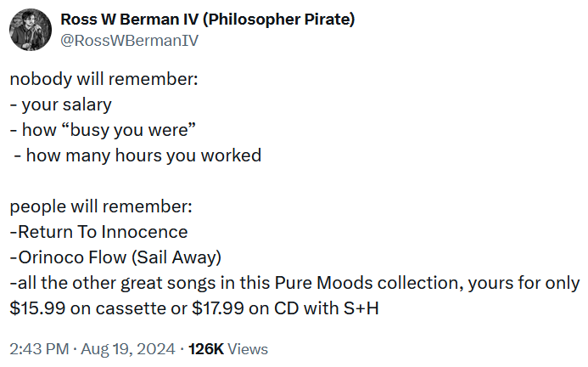Open the 126K view count number
Image resolution: width=588 pixels, height=367 pixels.
[x=206, y=349]
